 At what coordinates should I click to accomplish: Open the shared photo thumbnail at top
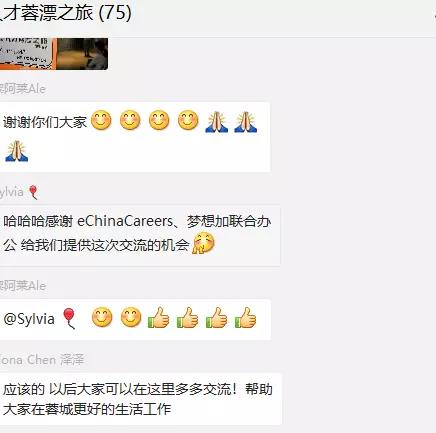pos(54,53)
